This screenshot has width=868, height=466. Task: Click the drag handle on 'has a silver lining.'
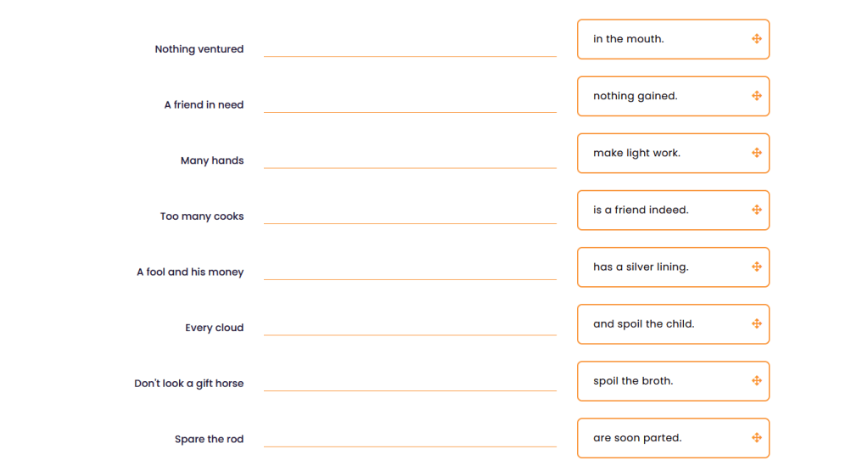pos(756,267)
